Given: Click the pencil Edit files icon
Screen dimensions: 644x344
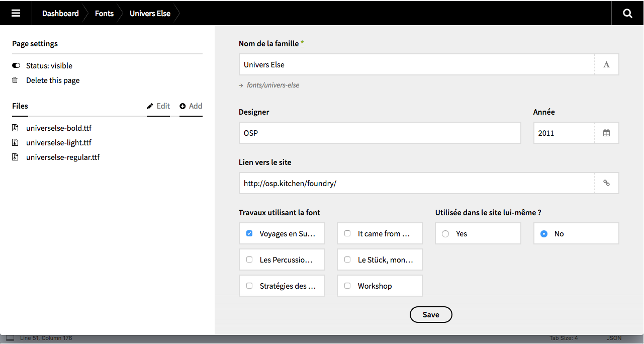Looking at the screenshot, I should [150, 106].
